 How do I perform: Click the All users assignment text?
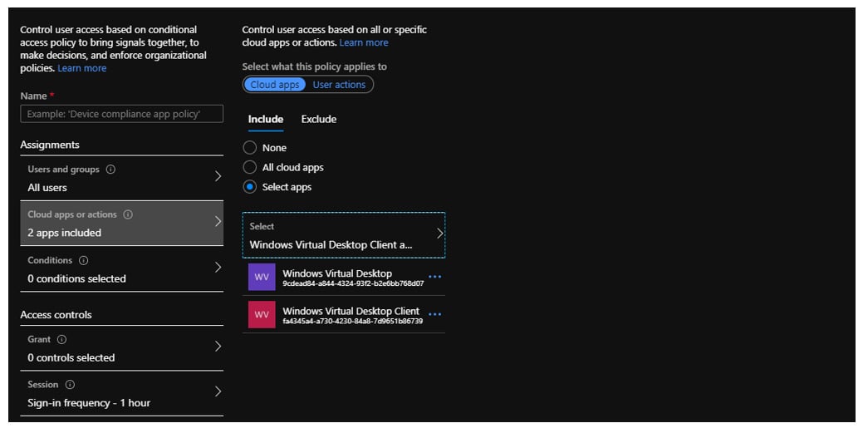[x=47, y=188]
